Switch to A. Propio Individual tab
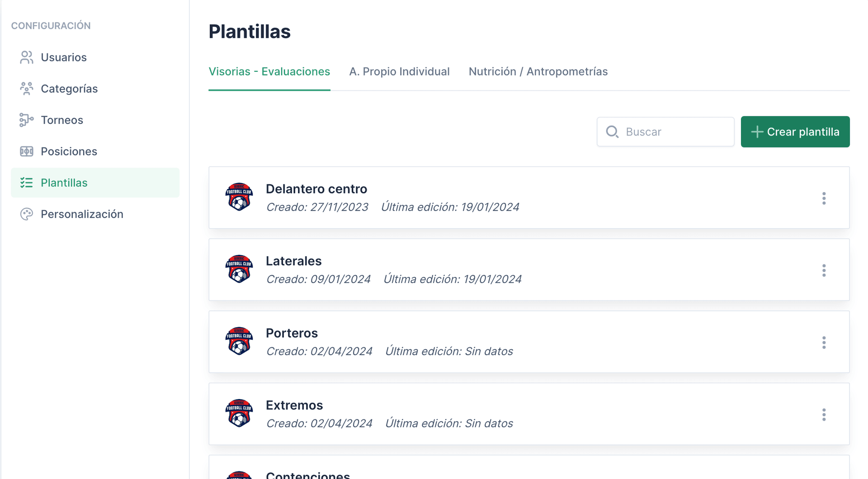Image resolution: width=868 pixels, height=479 pixels. click(x=399, y=71)
